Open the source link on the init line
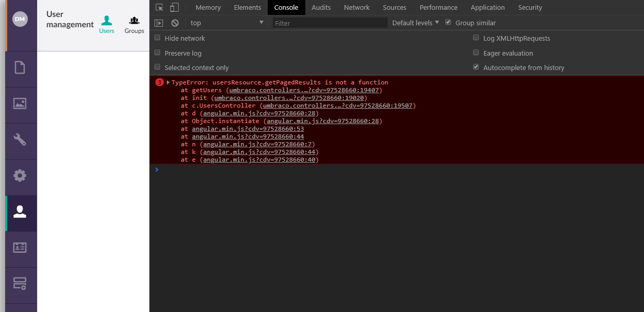The width and height of the screenshot is (644, 312). click(x=289, y=98)
